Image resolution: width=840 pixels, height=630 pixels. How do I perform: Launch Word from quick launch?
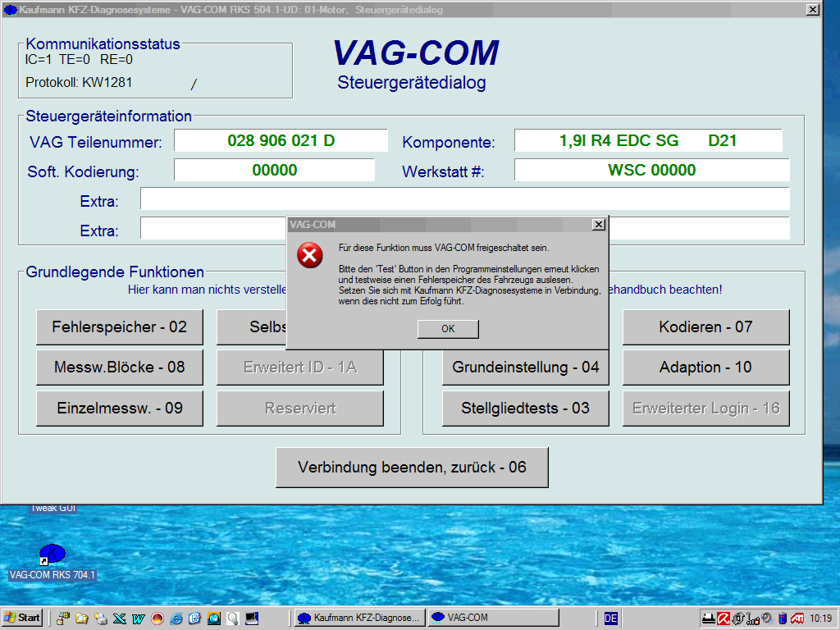click(138, 619)
